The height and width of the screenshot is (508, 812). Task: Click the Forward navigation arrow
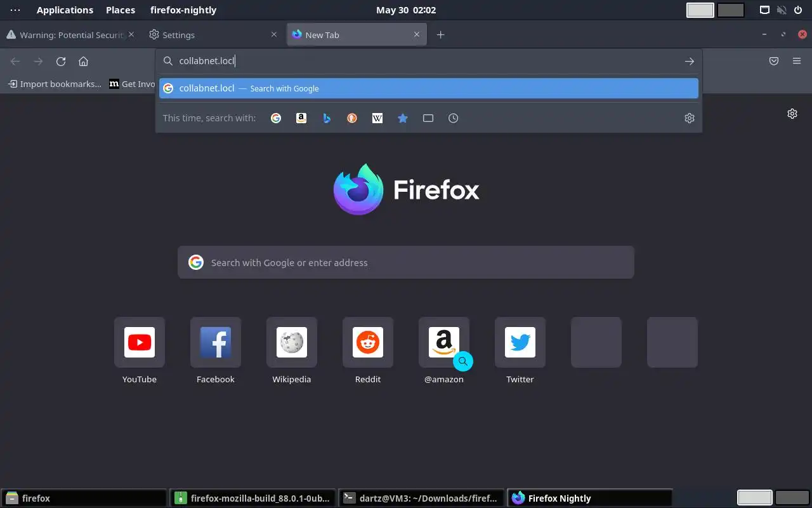click(38, 62)
